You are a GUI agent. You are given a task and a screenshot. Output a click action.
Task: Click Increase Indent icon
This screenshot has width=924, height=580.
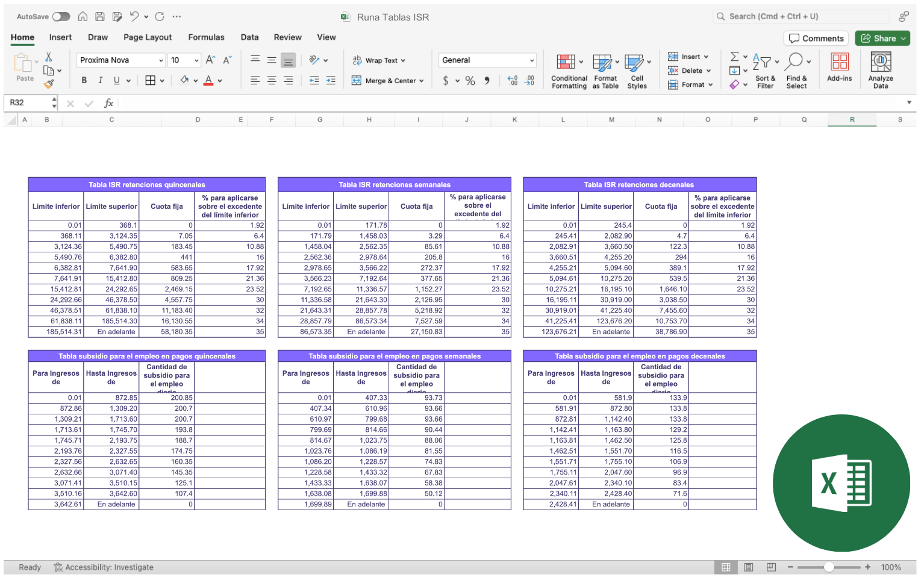(331, 80)
